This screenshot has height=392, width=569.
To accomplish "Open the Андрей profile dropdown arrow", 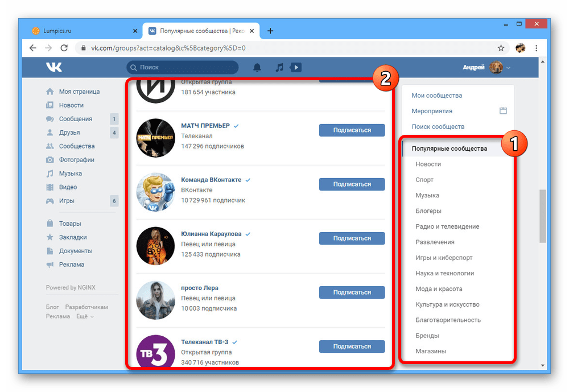I will click(508, 68).
